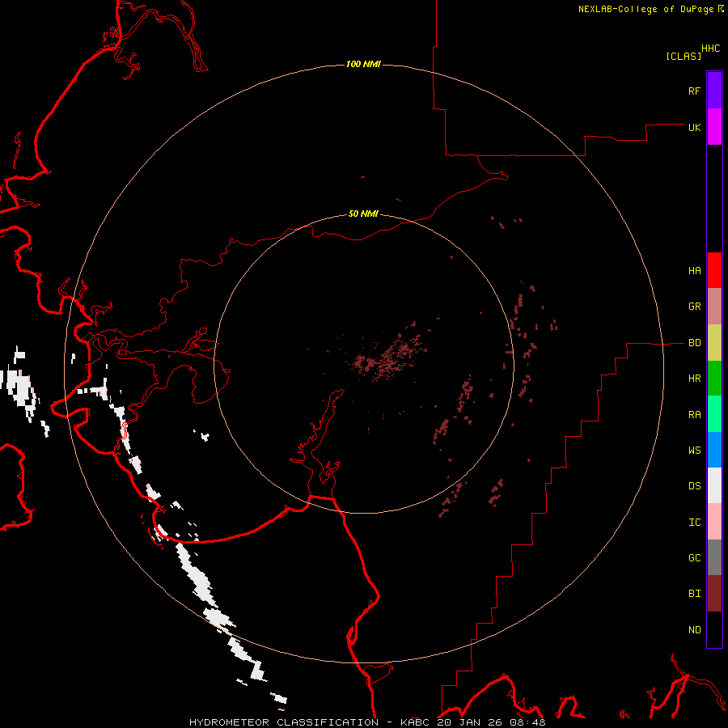Click the HA legend label

(694, 271)
